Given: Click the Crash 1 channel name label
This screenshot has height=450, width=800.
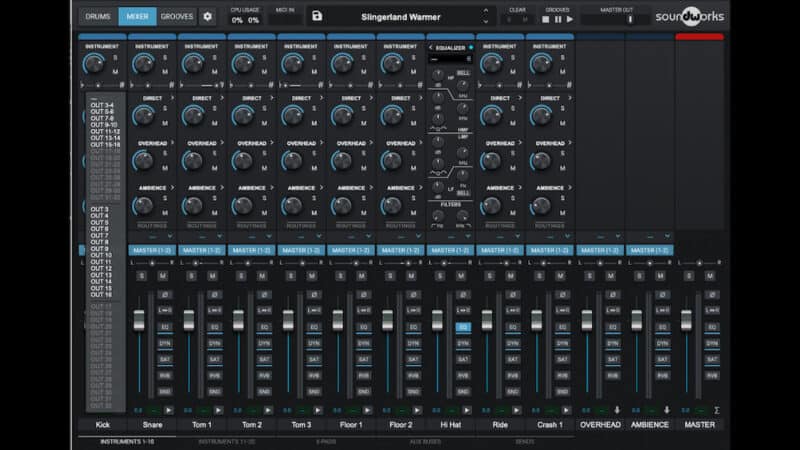Looking at the screenshot, I should [x=550, y=424].
